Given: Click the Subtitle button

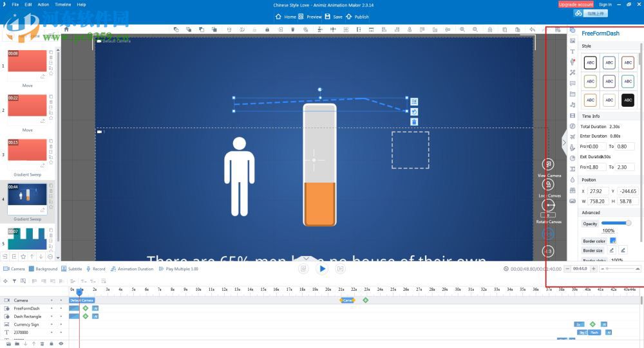Looking at the screenshot, I should [x=71, y=269].
